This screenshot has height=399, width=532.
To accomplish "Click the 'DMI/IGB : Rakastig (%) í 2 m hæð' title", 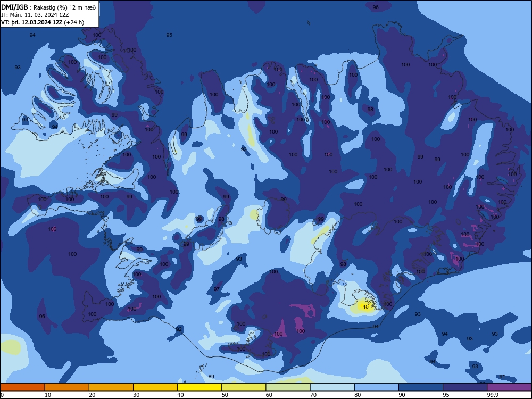I will coord(48,7).
